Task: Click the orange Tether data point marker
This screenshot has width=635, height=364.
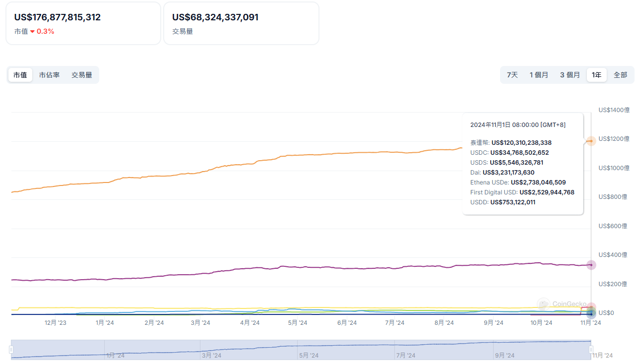Action: pyautogui.click(x=591, y=141)
